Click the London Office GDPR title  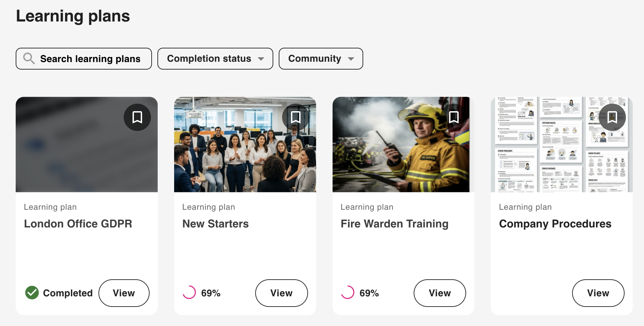point(78,224)
